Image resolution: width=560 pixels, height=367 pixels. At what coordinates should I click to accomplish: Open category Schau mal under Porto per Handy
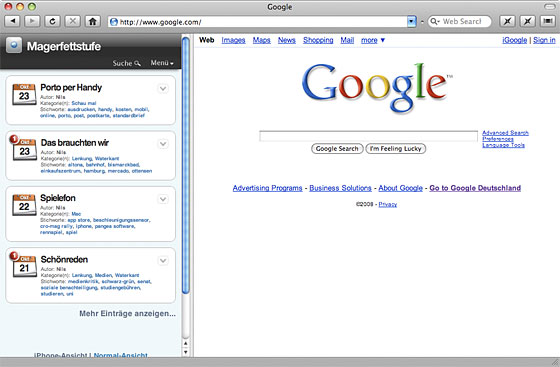[84, 103]
